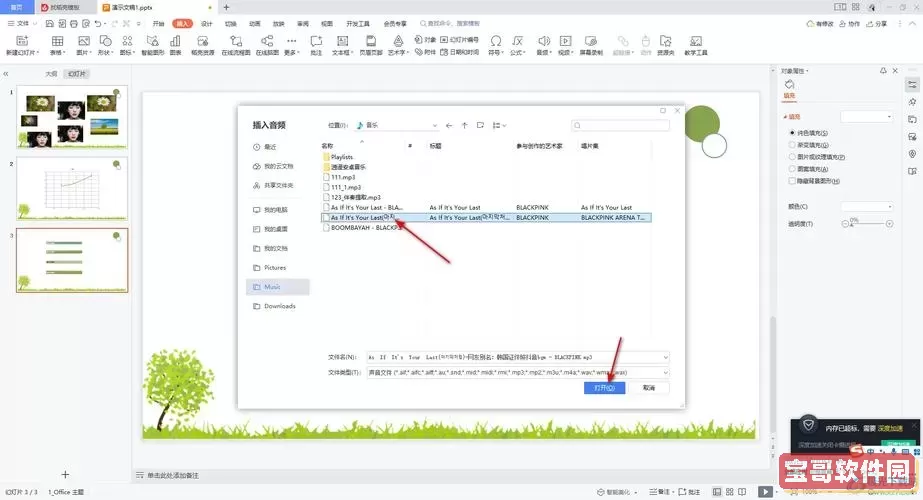Image resolution: width=923 pixels, height=500 pixels.
Task: Click the online flowchart (在线流程图) icon
Action: tap(236, 41)
